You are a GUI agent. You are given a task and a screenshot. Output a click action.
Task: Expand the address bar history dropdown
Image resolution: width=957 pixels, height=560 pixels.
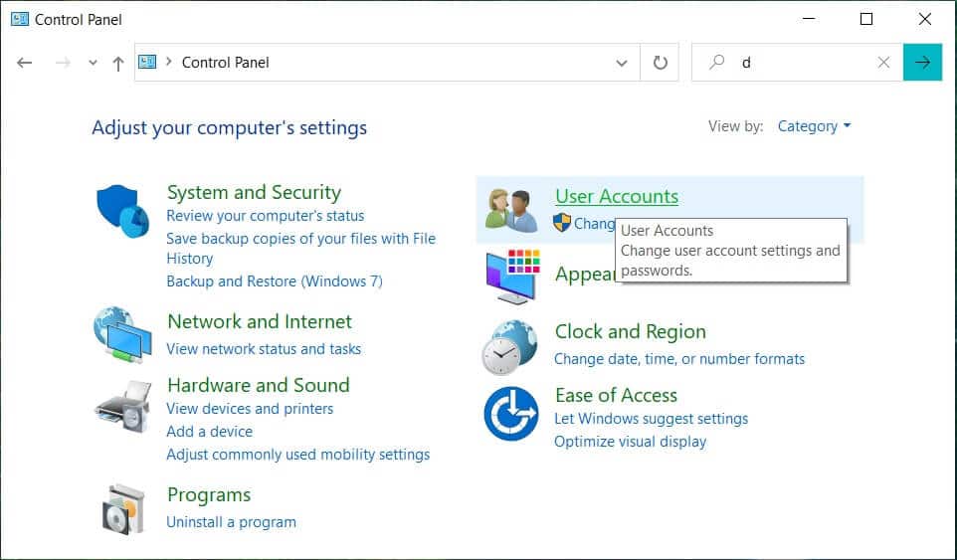[622, 63]
